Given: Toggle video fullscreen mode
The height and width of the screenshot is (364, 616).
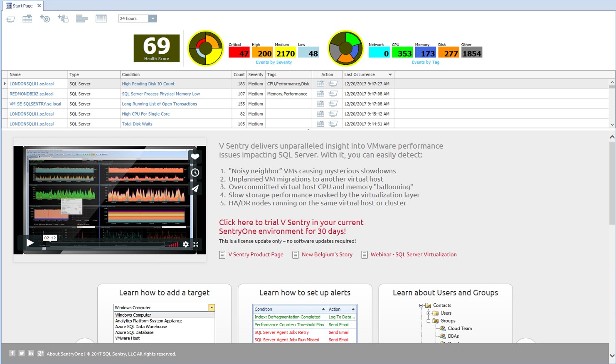Looking at the screenshot, I should click(x=196, y=244).
